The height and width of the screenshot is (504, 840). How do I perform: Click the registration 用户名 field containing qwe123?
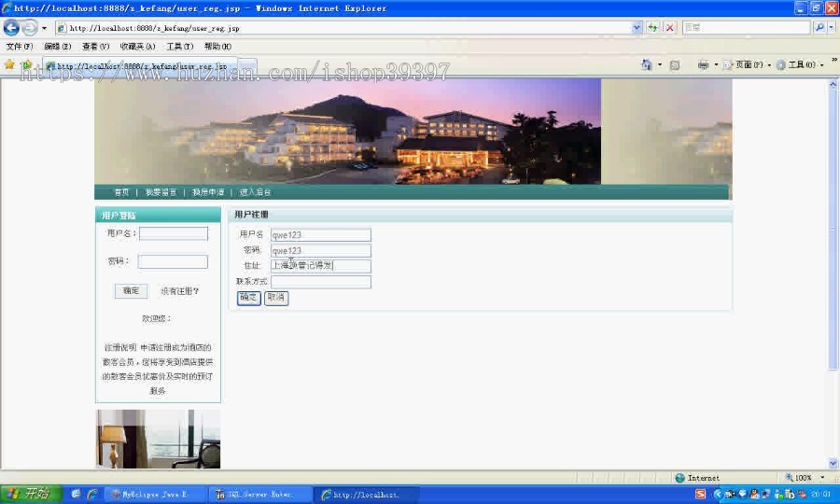coord(320,234)
